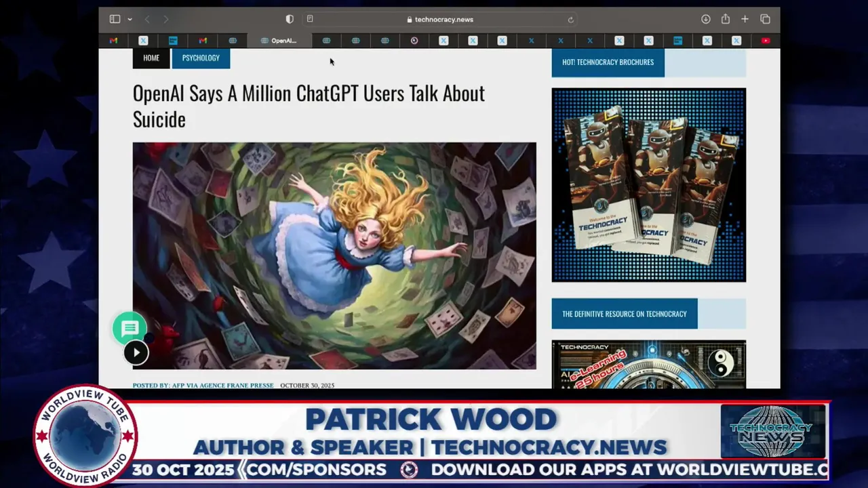Open the PSYCHOLOGY category link
This screenshot has width=868, height=488.
pyautogui.click(x=201, y=58)
